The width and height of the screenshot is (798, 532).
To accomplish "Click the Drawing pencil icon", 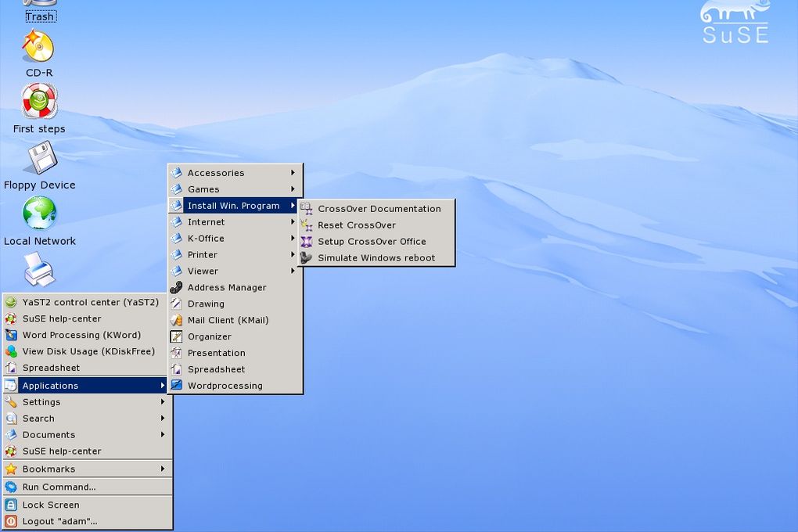I will [176, 304].
